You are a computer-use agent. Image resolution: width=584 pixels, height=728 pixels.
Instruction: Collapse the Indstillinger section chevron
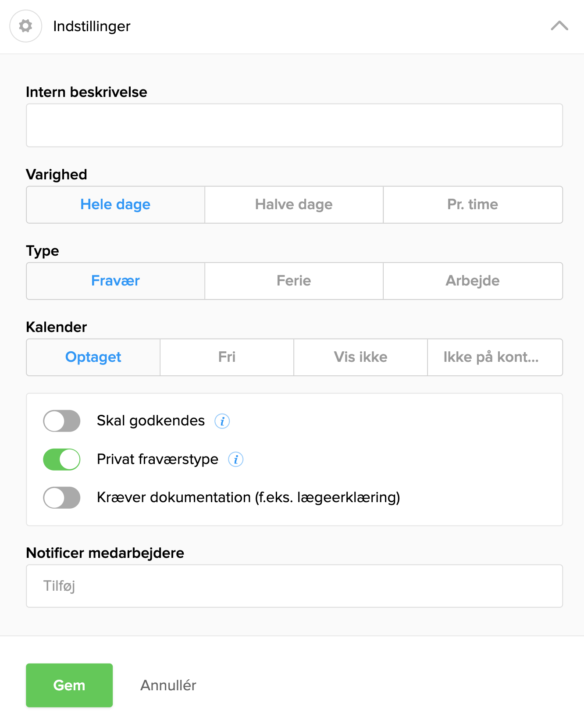point(559,26)
